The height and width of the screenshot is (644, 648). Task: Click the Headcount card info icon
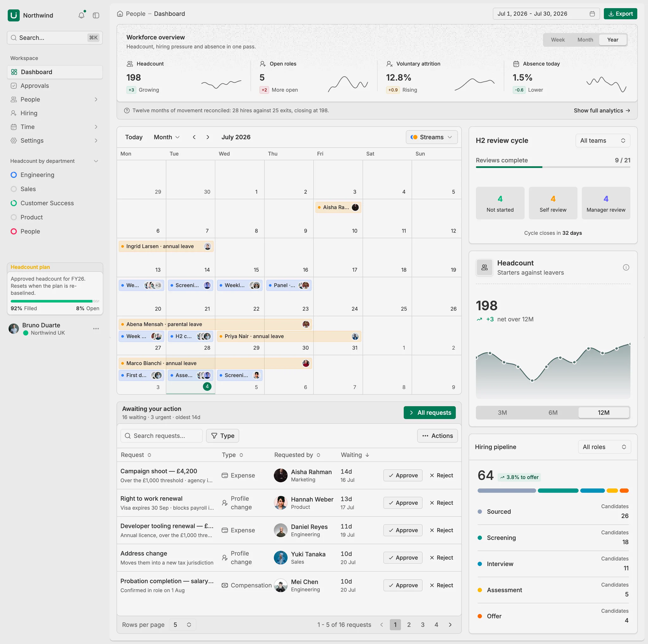tap(626, 267)
